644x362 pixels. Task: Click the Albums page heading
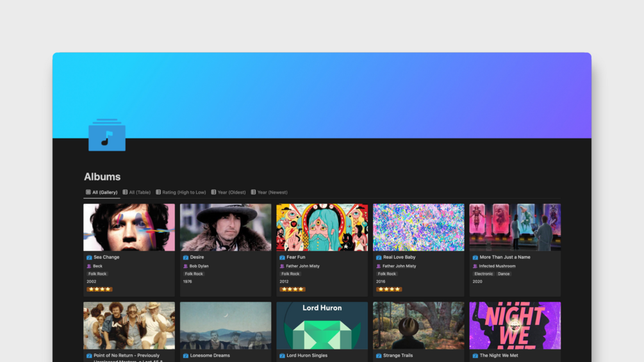pyautogui.click(x=103, y=177)
